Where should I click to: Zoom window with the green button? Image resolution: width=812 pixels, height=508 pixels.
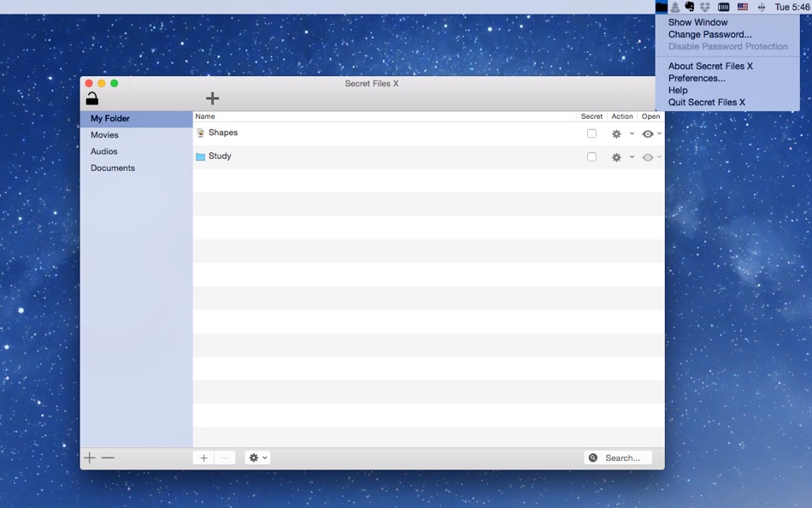click(x=114, y=84)
